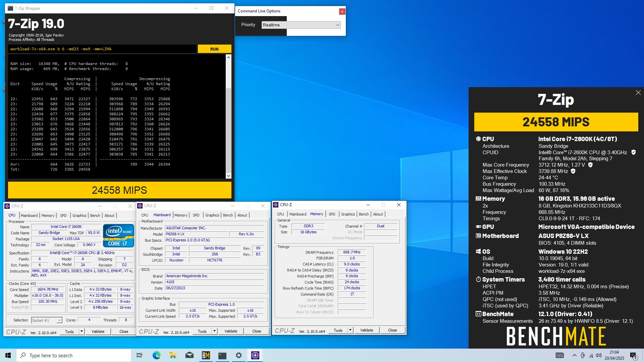Click the speaker volume tray icon
Image resolution: width=644 pixels, height=362 pixels.
coord(599,355)
